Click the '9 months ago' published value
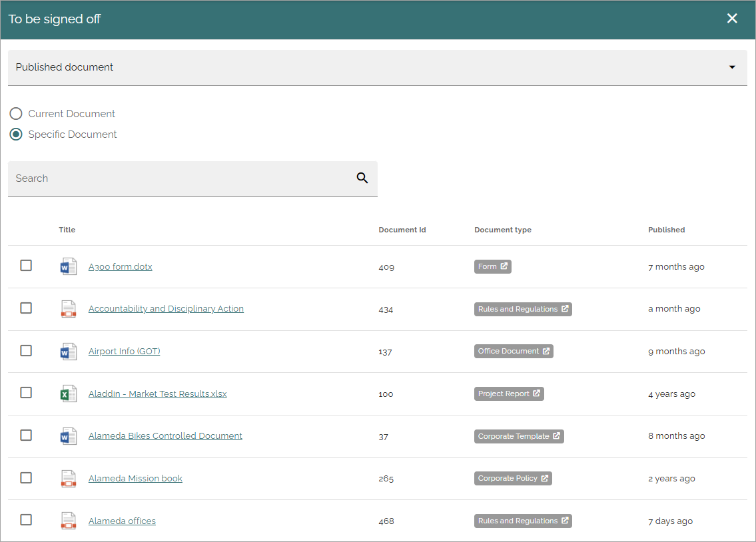The height and width of the screenshot is (542, 756). click(x=677, y=351)
